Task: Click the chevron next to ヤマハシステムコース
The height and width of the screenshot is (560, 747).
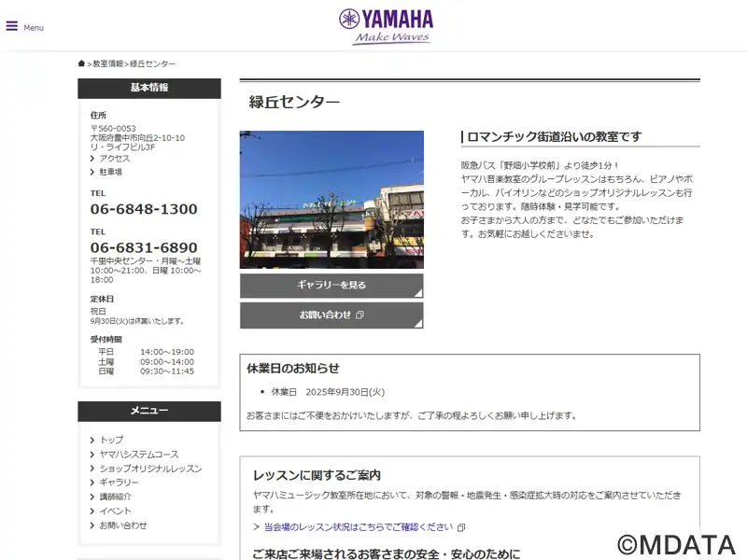Action: pos(92,455)
